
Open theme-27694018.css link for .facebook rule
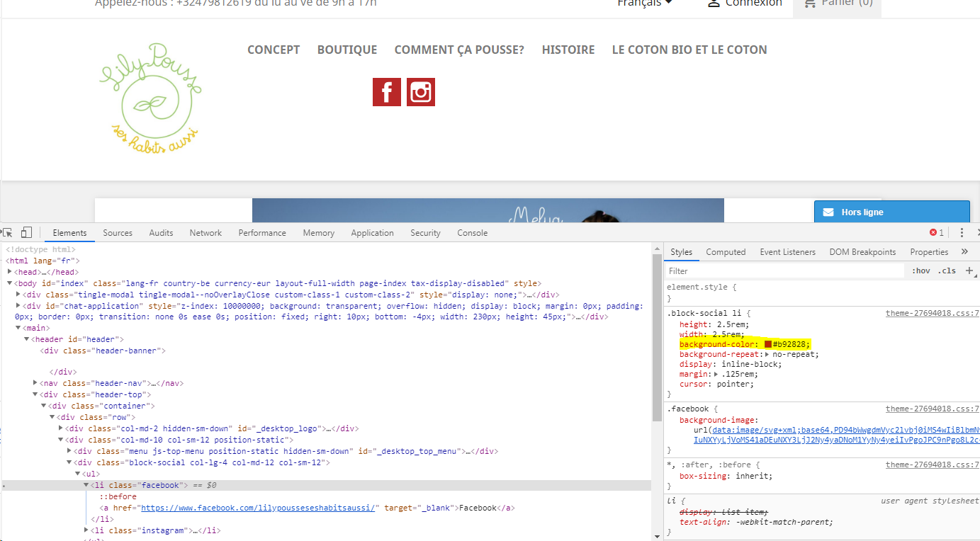tap(932, 409)
